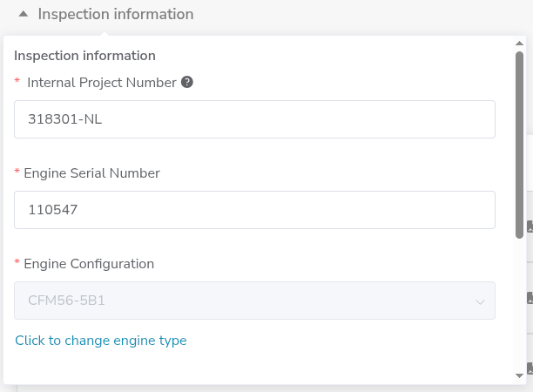The height and width of the screenshot is (392, 533).
Task: Open help tooltip for Internal Project Number
Action: (186, 83)
